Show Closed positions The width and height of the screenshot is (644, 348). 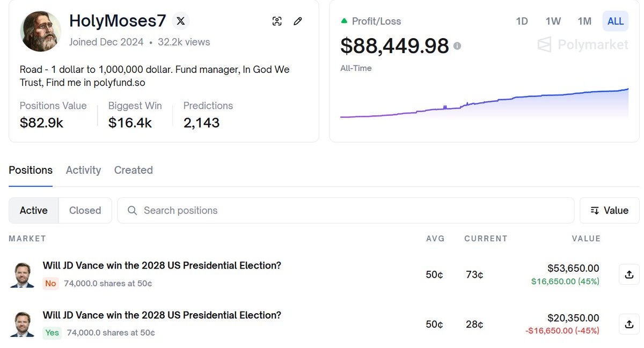(85, 211)
